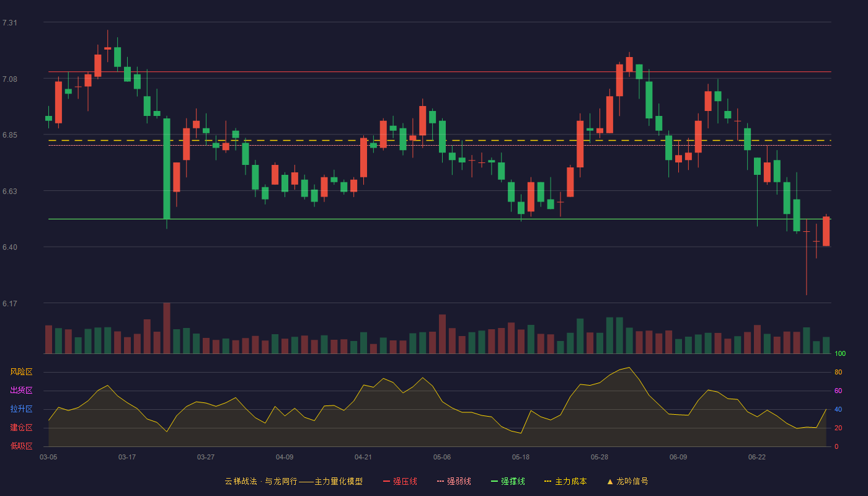The width and height of the screenshot is (868, 496).
Task: Click the red horizontal pressure line near 7.08
Action: pyautogui.click(x=440, y=72)
